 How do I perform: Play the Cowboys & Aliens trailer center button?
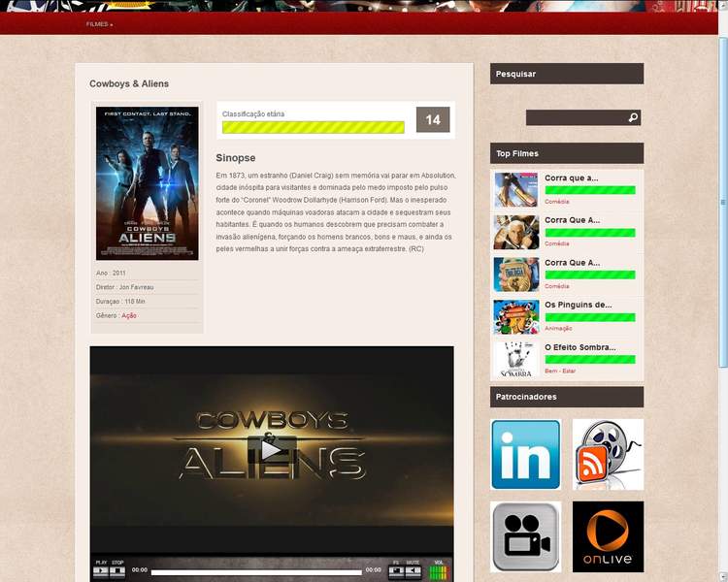(x=272, y=450)
